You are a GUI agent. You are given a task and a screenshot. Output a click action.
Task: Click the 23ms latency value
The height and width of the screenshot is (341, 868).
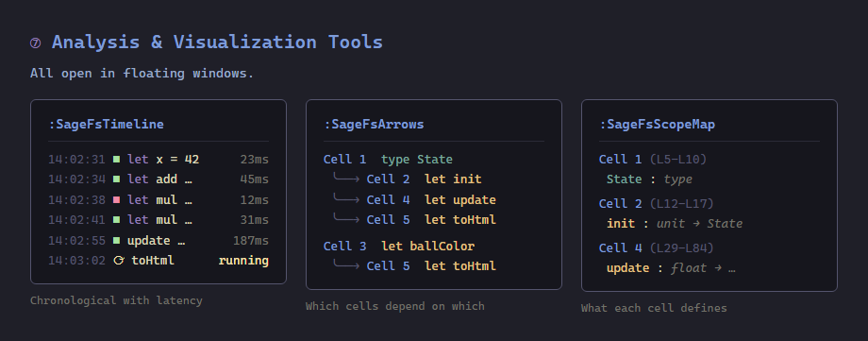pos(255,160)
